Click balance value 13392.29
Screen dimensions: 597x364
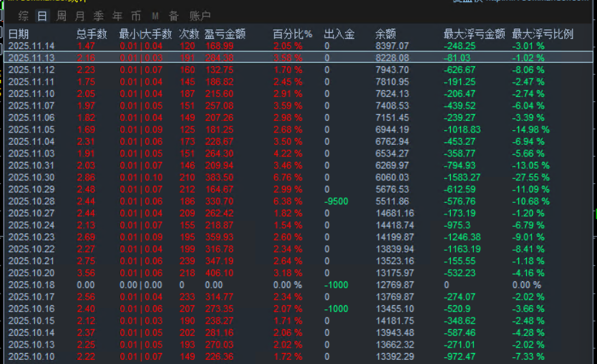coord(395,356)
